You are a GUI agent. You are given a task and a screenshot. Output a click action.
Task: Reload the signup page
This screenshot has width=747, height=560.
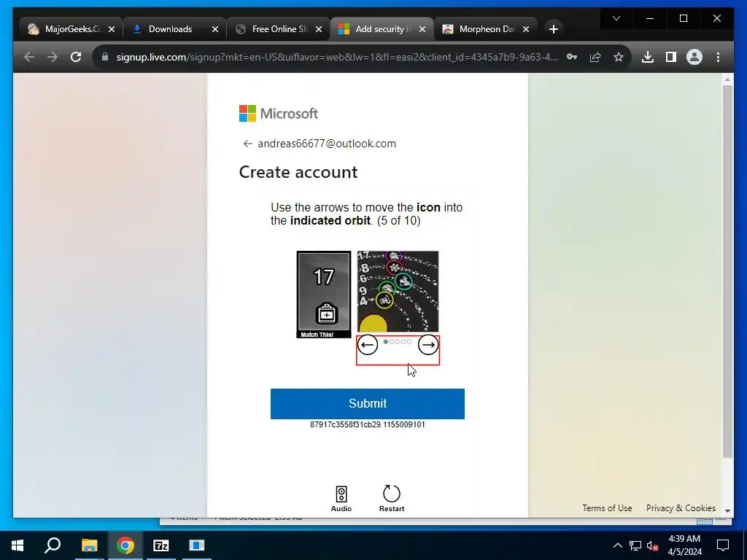76,57
